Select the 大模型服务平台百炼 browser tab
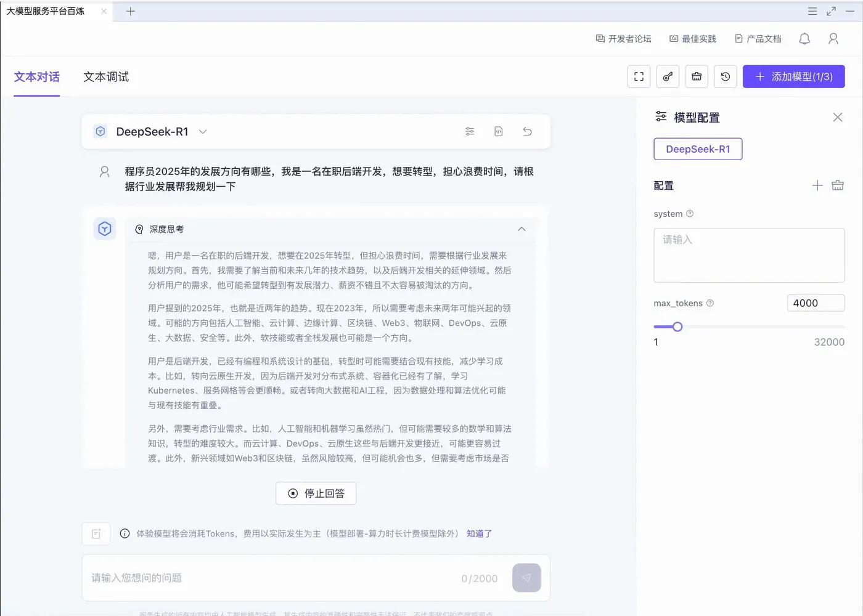 tap(46, 11)
